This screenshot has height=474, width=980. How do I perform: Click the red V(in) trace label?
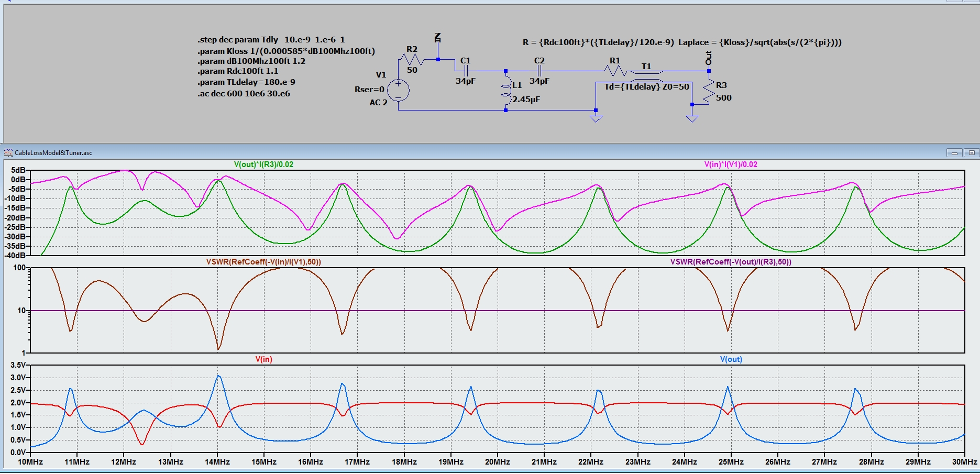point(263,359)
